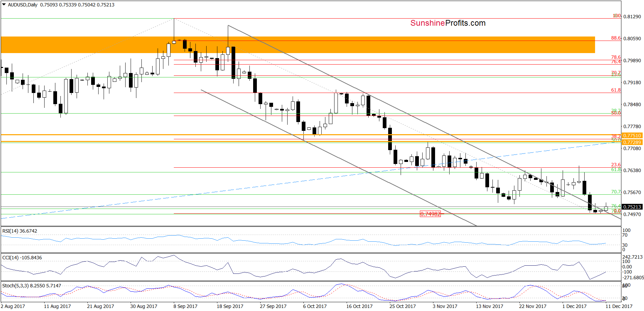644x311 pixels.
Task: Click the 3 Nov 2017 date label
Action: pyautogui.click(x=445, y=306)
